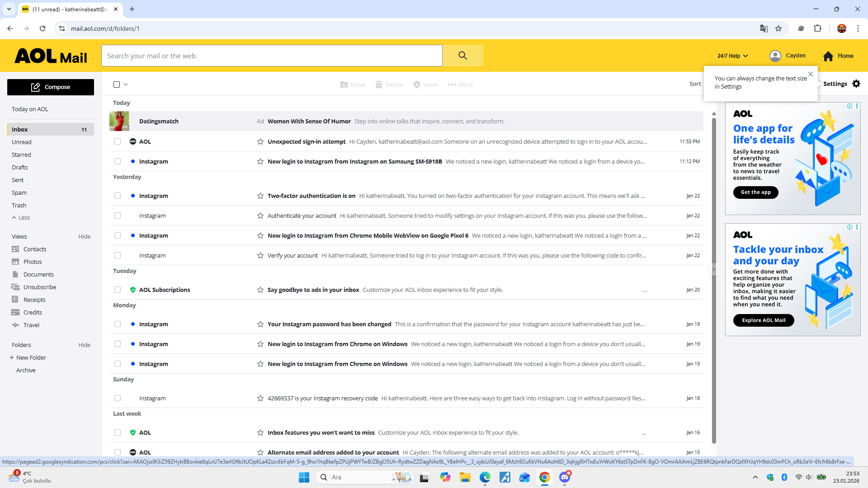Click Get the app ad button

[x=755, y=192]
